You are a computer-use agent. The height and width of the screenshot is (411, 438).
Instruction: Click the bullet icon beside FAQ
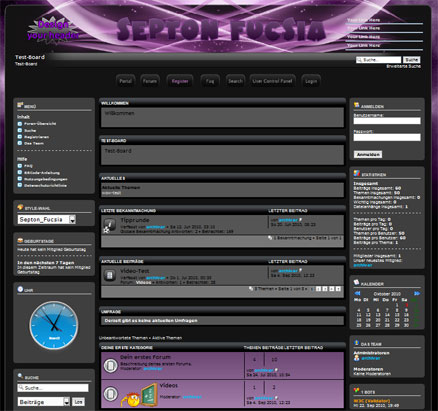(20, 166)
